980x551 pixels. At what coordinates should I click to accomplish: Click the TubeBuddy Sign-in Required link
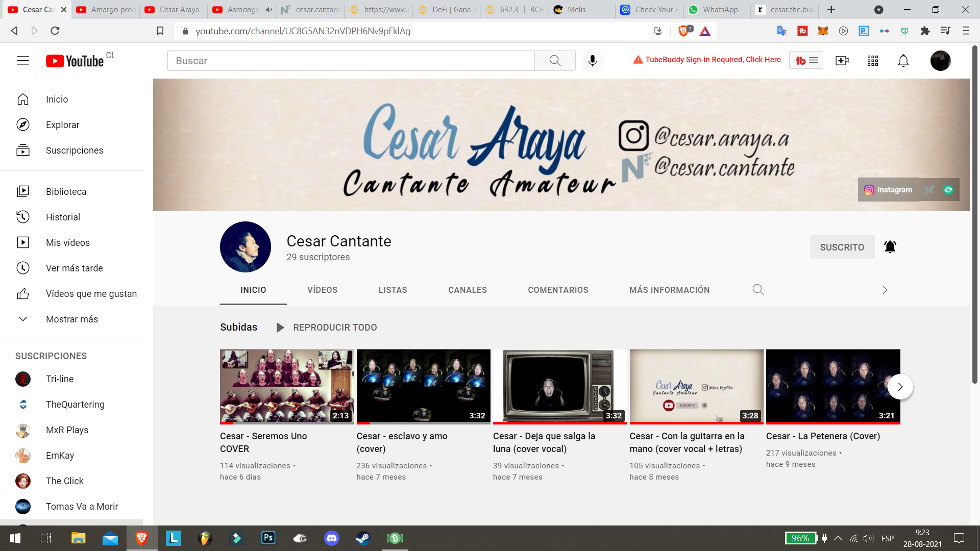707,60
